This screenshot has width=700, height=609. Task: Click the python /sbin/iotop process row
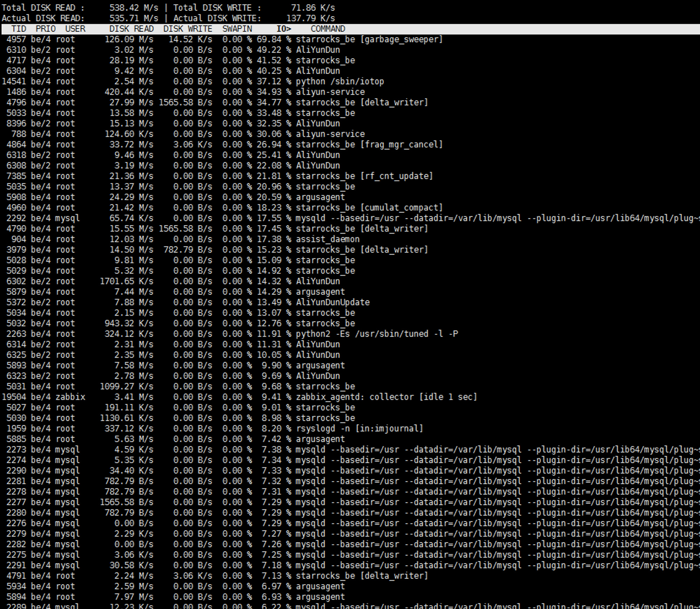[x=339, y=81]
